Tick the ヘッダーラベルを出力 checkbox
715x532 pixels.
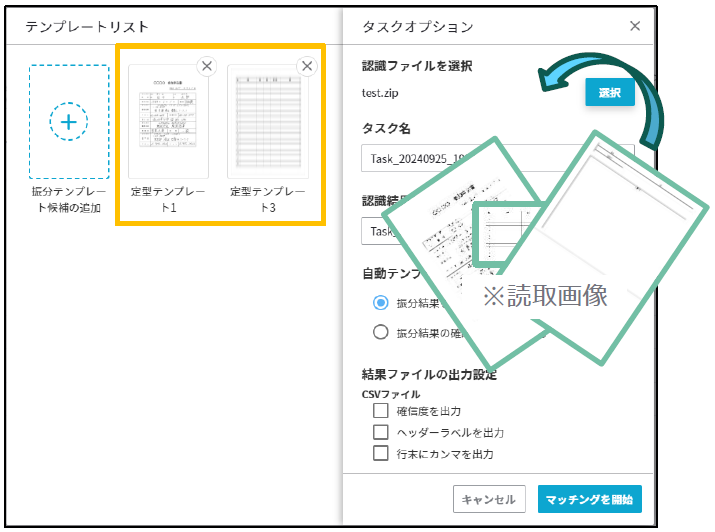coord(380,432)
